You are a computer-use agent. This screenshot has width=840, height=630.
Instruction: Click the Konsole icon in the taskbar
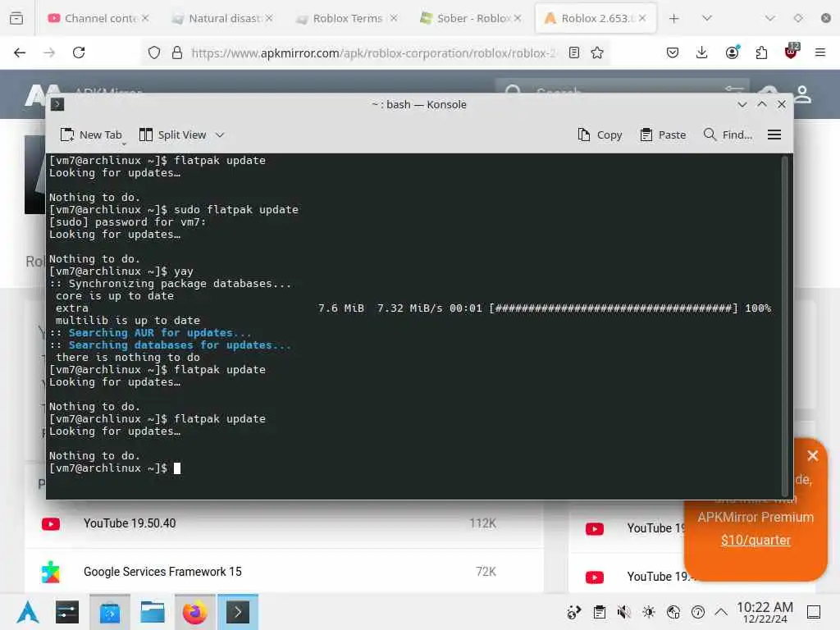click(238, 612)
